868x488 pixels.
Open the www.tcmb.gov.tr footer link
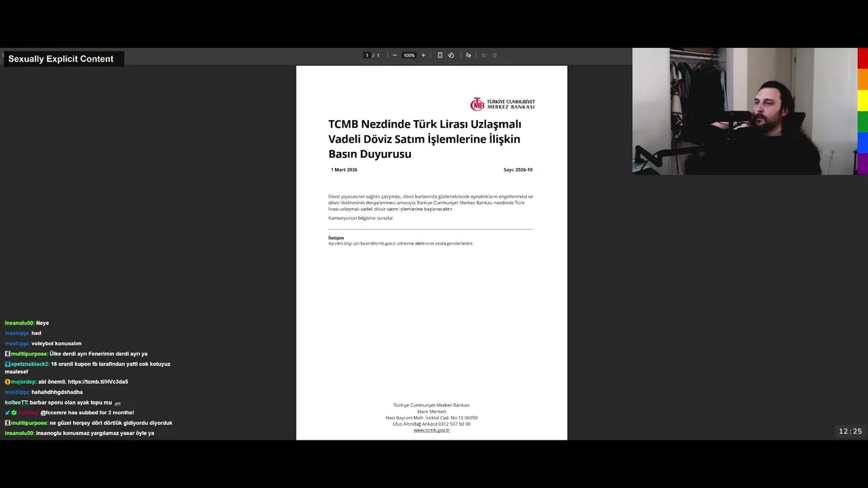coord(431,430)
